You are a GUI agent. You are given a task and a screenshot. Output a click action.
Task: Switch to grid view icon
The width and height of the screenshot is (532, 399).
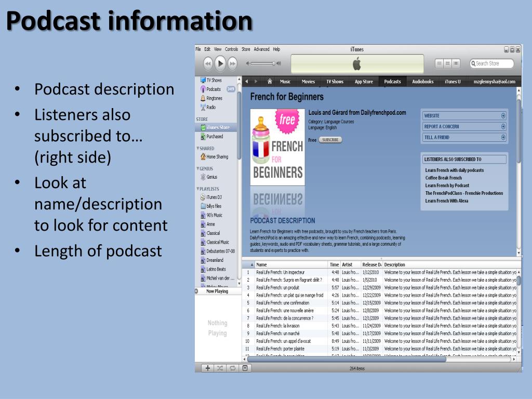point(447,63)
